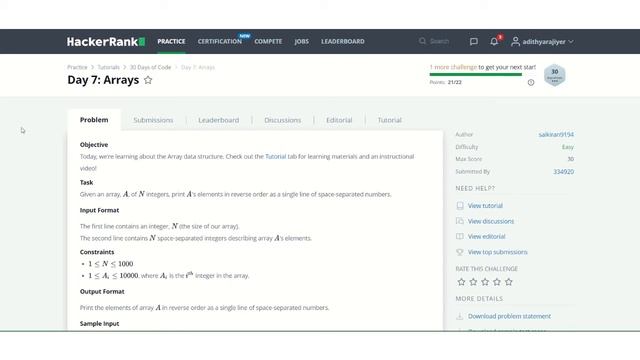Click the View discussions icon
640x360 pixels.
click(x=460, y=221)
